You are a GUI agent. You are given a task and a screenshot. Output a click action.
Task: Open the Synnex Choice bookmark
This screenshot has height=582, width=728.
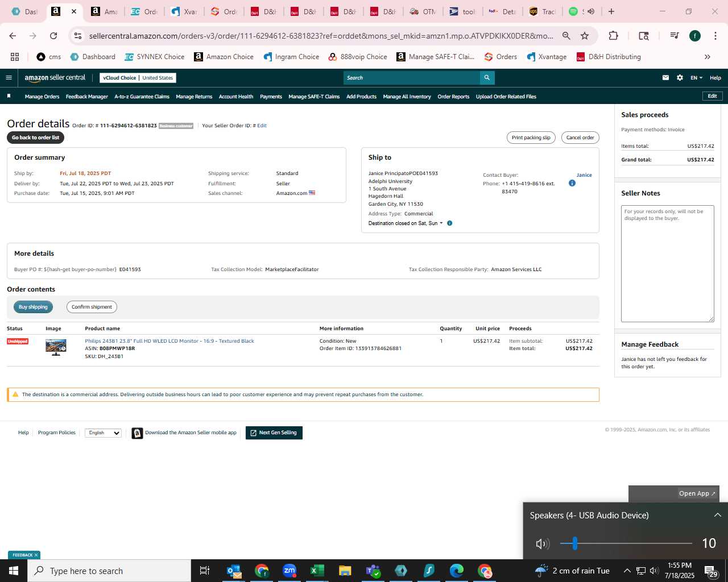click(x=155, y=57)
